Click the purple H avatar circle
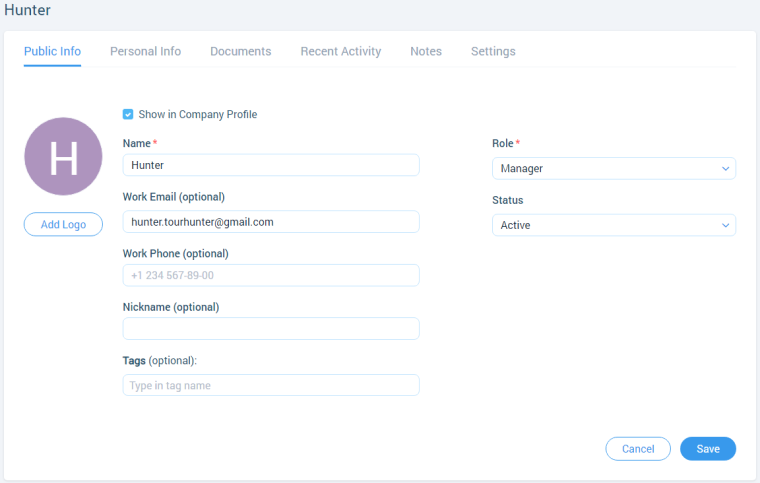 point(63,156)
